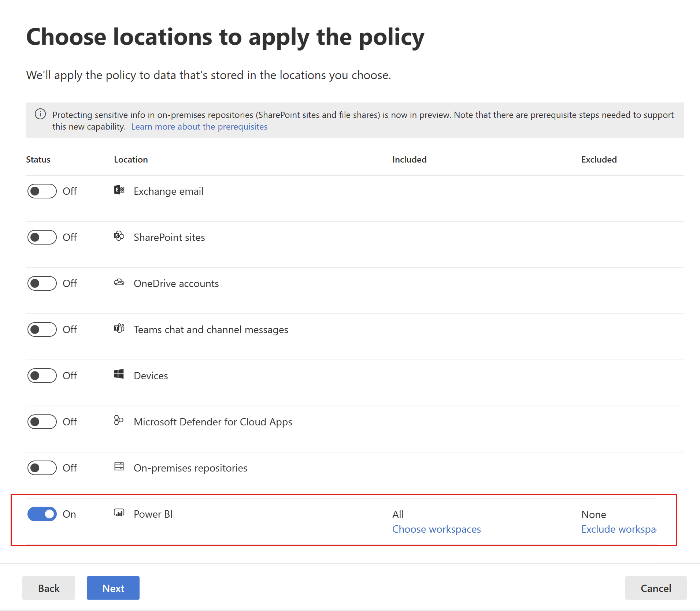This screenshot has width=700, height=611.
Task: Click the Devices Windows icon
Action: coord(119,374)
